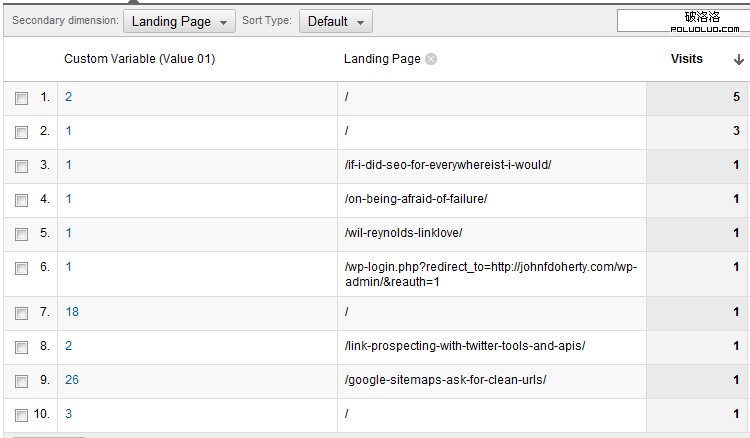
Task: Click the Landing Page column header
Action: pyautogui.click(x=382, y=59)
